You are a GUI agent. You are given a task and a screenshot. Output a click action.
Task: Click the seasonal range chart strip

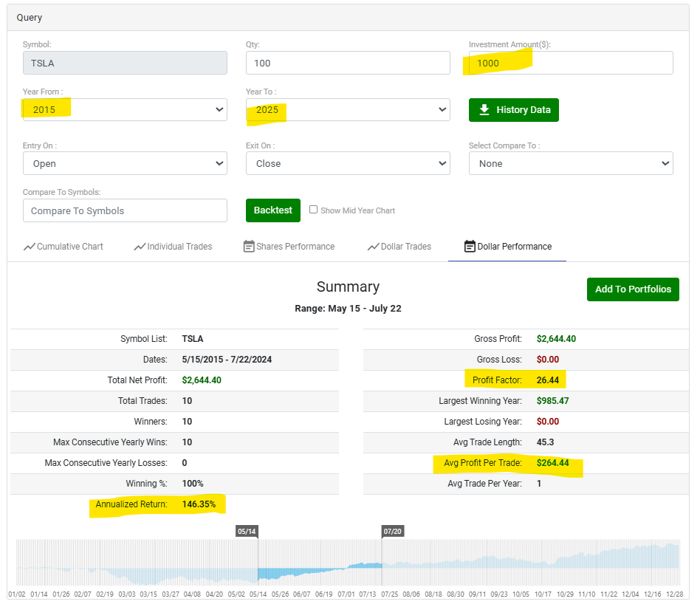click(348, 563)
